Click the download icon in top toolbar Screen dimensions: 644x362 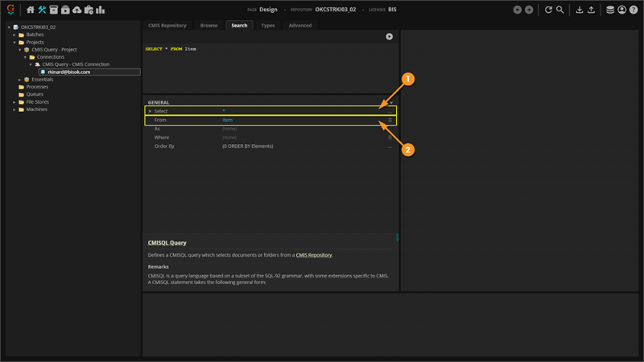(x=579, y=10)
